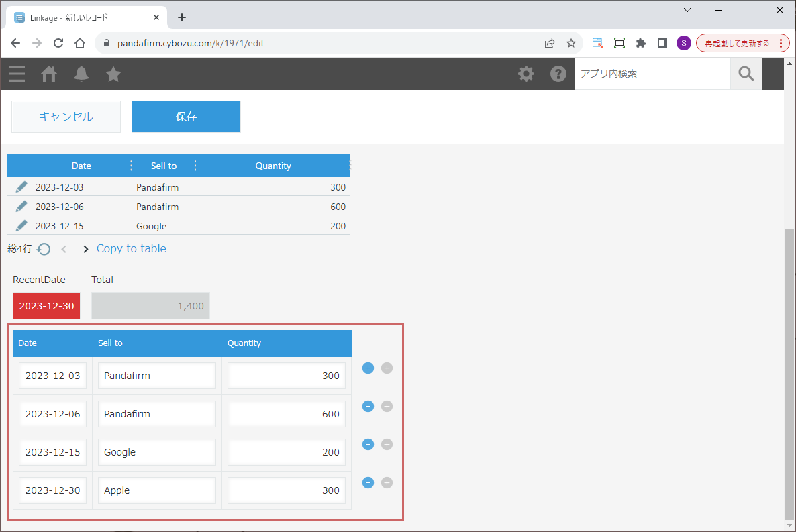Click the 保存 save button
The width and height of the screenshot is (796, 532).
(x=186, y=117)
